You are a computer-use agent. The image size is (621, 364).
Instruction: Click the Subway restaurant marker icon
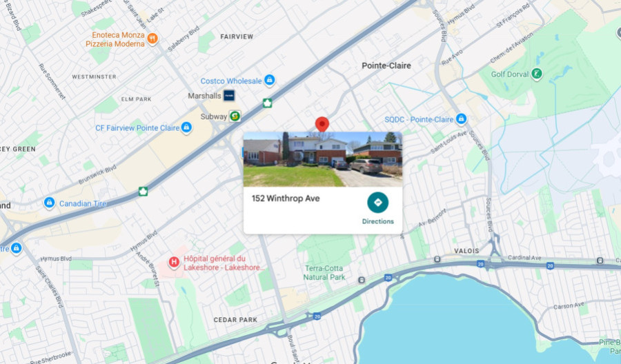(x=235, y=117)
